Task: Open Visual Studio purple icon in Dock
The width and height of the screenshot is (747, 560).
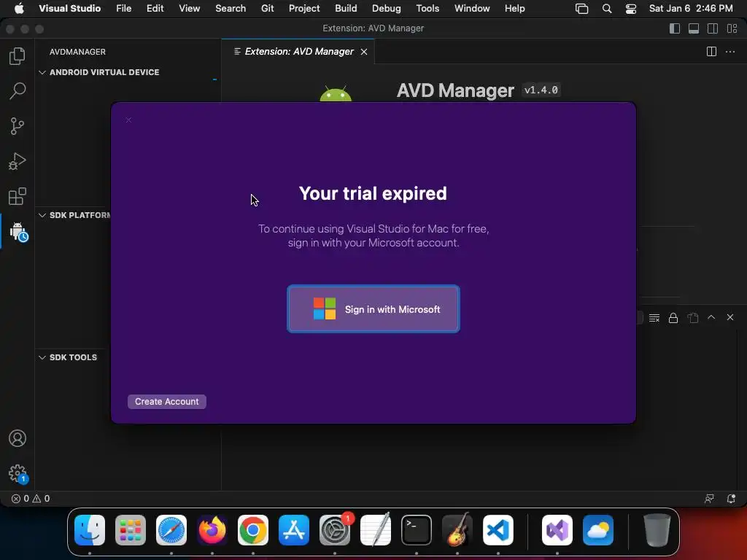Action: point(557,530)
